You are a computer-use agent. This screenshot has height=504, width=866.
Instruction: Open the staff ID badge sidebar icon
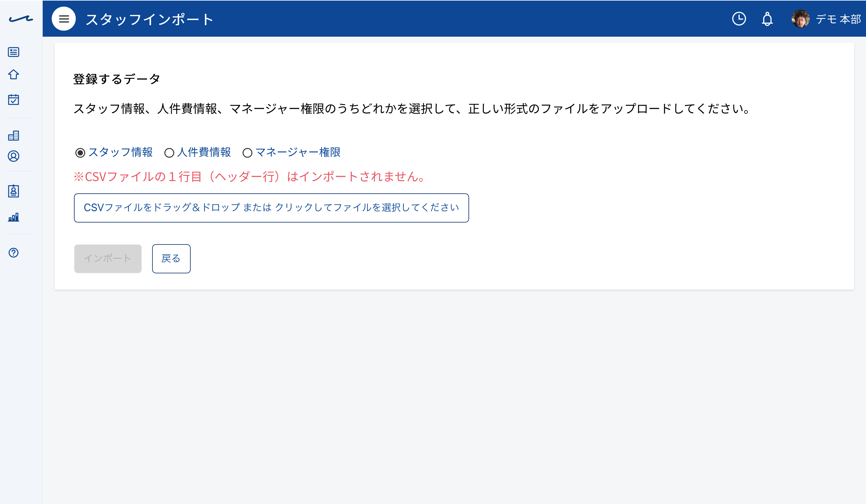click(x=14, y=191)
